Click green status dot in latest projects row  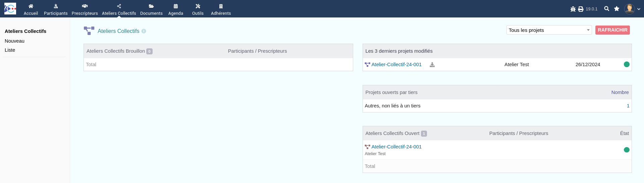626,64
